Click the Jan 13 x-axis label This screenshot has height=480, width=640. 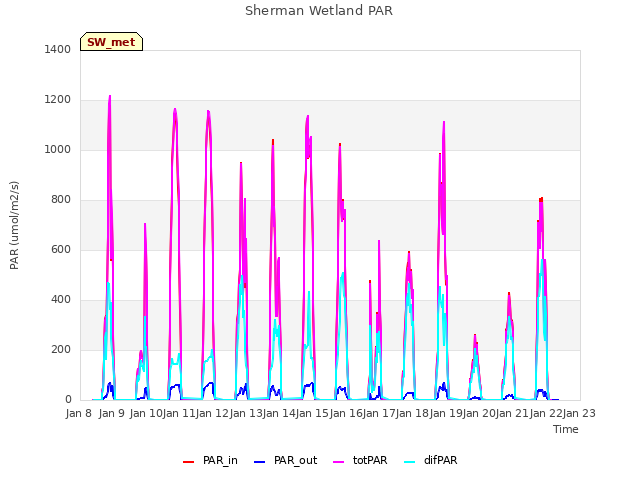point(246,413)
